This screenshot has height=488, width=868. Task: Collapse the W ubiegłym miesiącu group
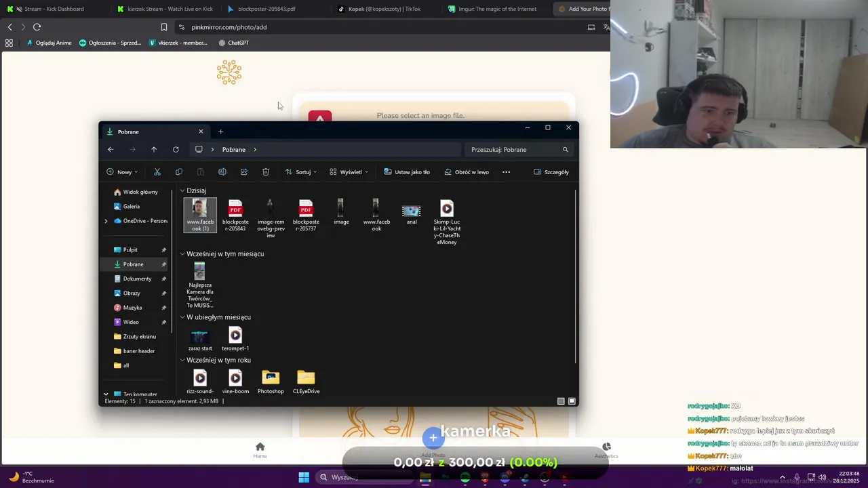tap(182, 317)
